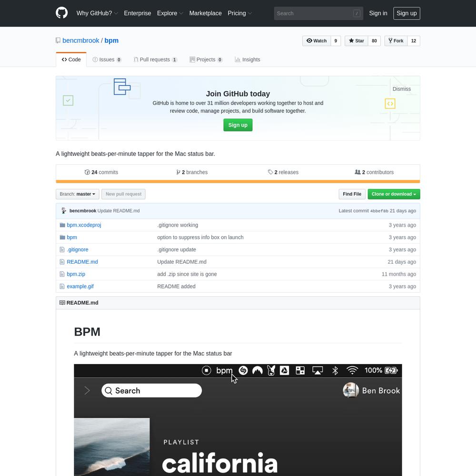476x476 pixels.
Task: Watch the bpm repository
Action: pyautogui.click(x=317, y=40)
